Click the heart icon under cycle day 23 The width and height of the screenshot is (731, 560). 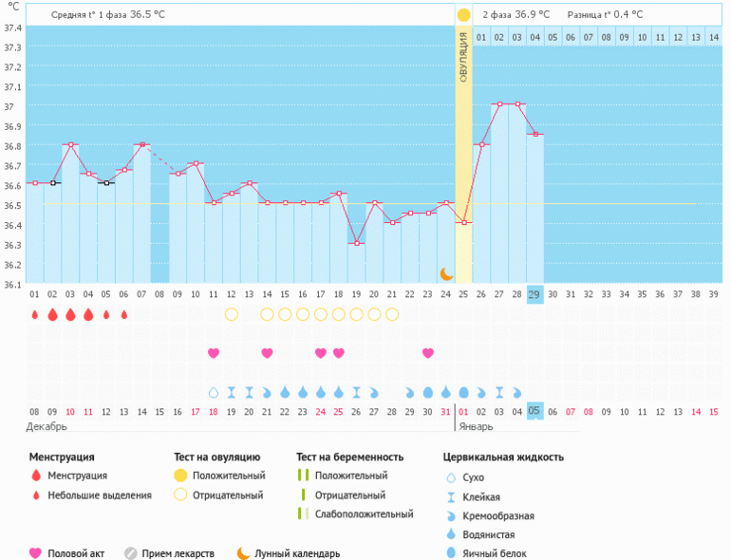point(428,353)
